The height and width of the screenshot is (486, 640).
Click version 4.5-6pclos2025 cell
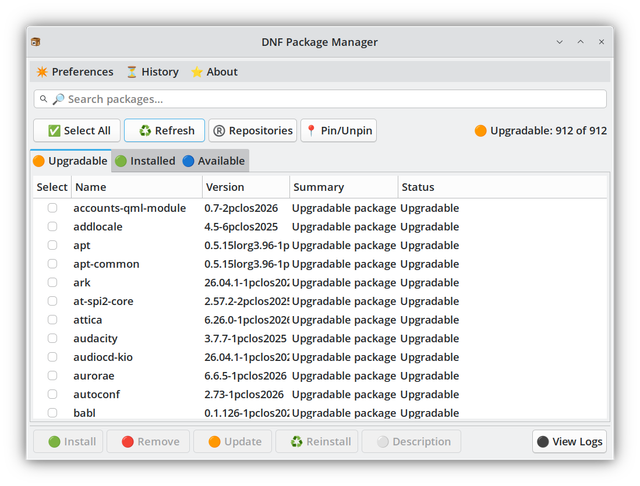click(241, 226)
